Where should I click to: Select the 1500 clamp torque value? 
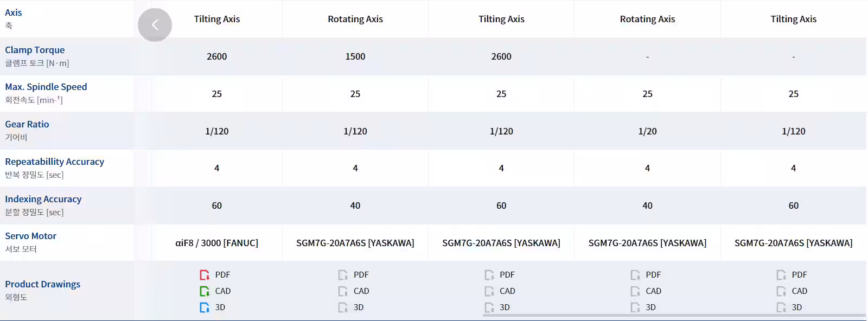coord(355,56)
